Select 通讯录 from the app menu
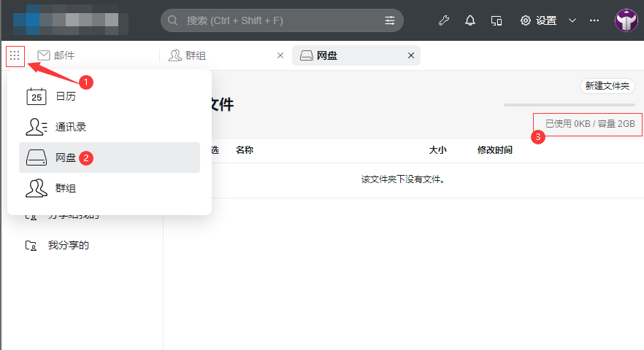644x350 pixels. click(70, 127)
